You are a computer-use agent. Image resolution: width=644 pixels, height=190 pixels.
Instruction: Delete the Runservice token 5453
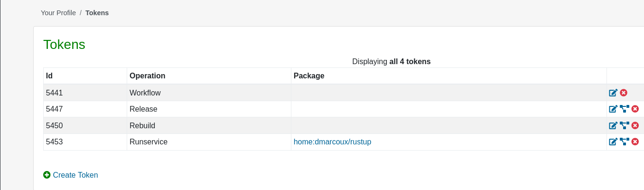(x=635, y=142)
